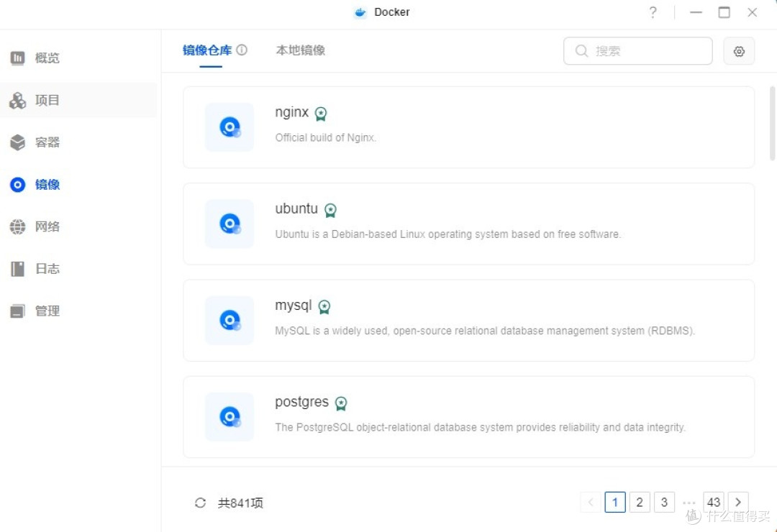Go to page 1 of results
This screenshot has width=777, height=532.
click(615, 503)
